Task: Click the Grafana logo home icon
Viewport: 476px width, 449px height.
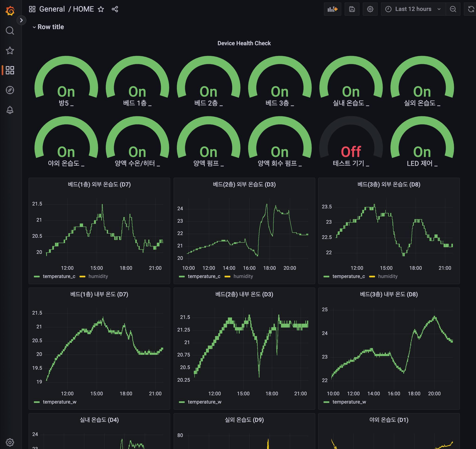Action: pos(10,10)
